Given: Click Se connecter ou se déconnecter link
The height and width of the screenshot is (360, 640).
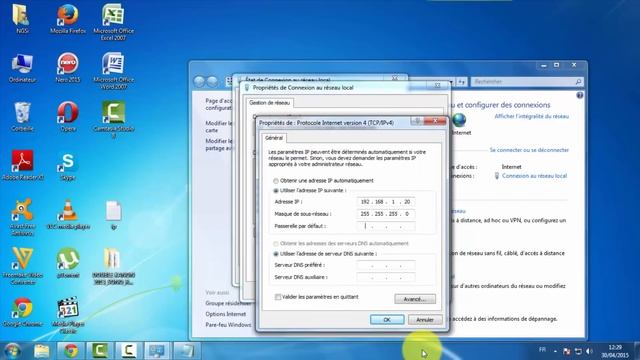Looking at the screenshot, I should (x=529, y=150).
